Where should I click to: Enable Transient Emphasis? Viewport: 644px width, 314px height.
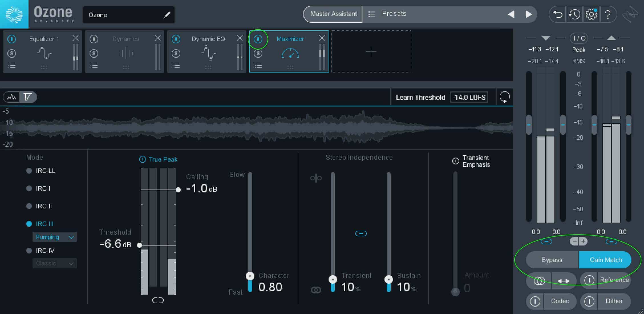click(x=456, y=161)
